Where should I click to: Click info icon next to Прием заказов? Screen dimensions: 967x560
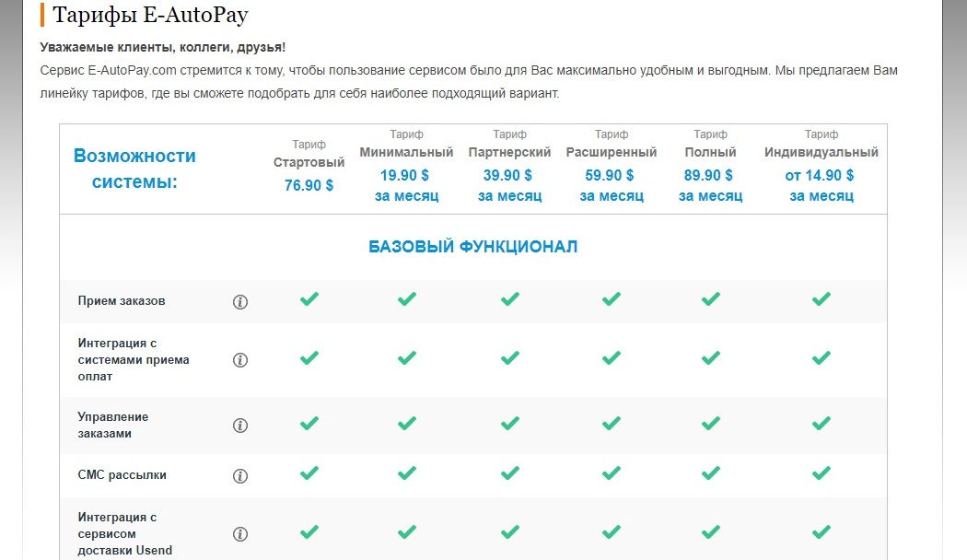(x=240, y=302)
